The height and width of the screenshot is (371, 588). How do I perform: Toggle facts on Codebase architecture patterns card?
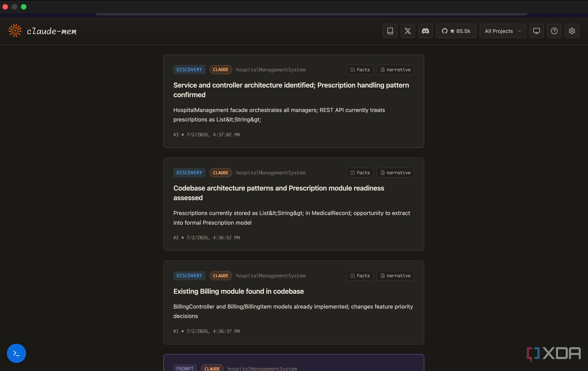click(360, 173)
